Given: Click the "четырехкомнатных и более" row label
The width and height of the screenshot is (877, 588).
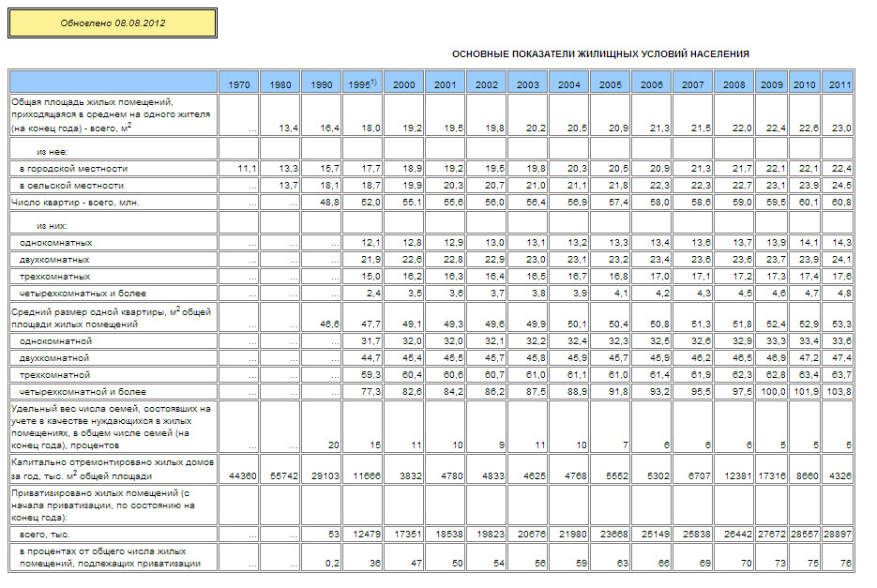Looking at the screenshot, I should coord(83,293).
